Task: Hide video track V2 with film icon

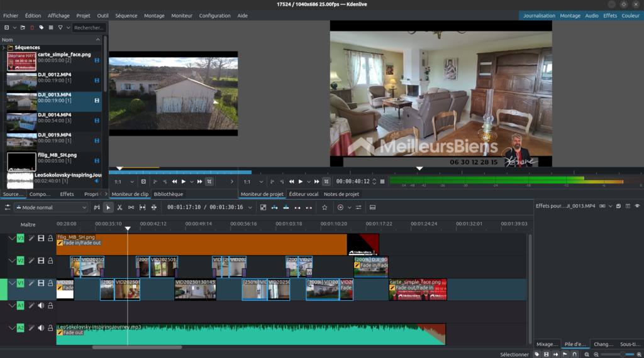Action: [x=41, y=261]
